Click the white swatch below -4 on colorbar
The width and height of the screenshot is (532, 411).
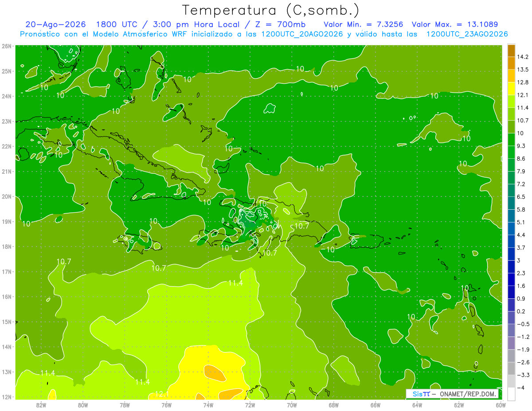coord(511,394)
